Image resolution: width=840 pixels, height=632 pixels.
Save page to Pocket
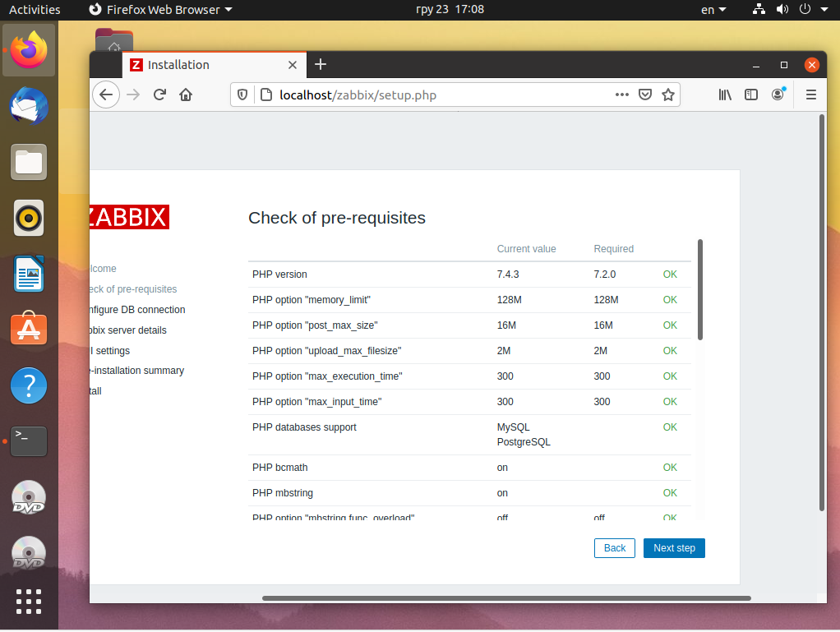[645, 95]
